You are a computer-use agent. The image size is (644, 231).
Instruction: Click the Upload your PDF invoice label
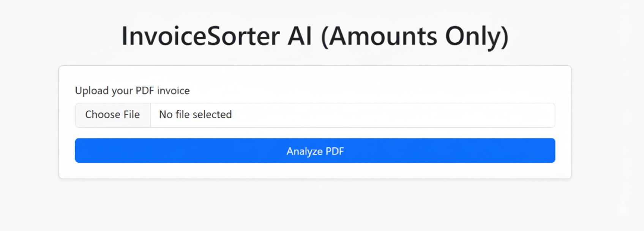[x=132, y=91]
